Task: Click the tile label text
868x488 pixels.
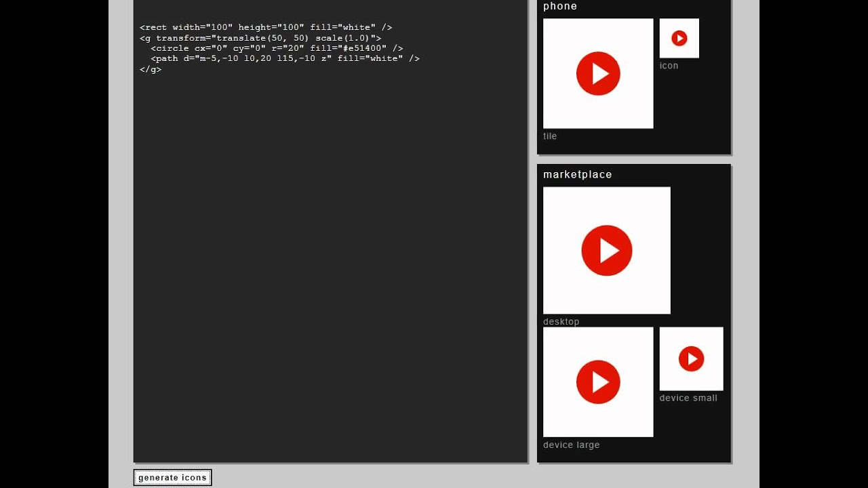Action: [x=550, y=136]
